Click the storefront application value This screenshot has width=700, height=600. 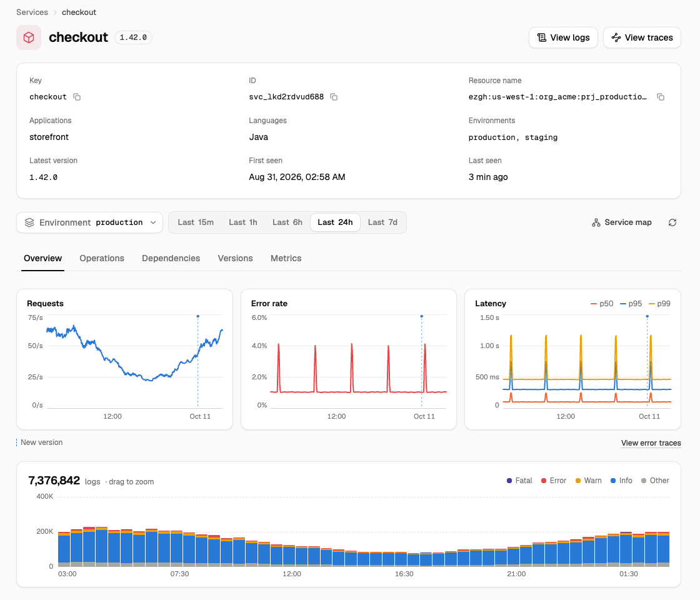(x=49, y=137)
